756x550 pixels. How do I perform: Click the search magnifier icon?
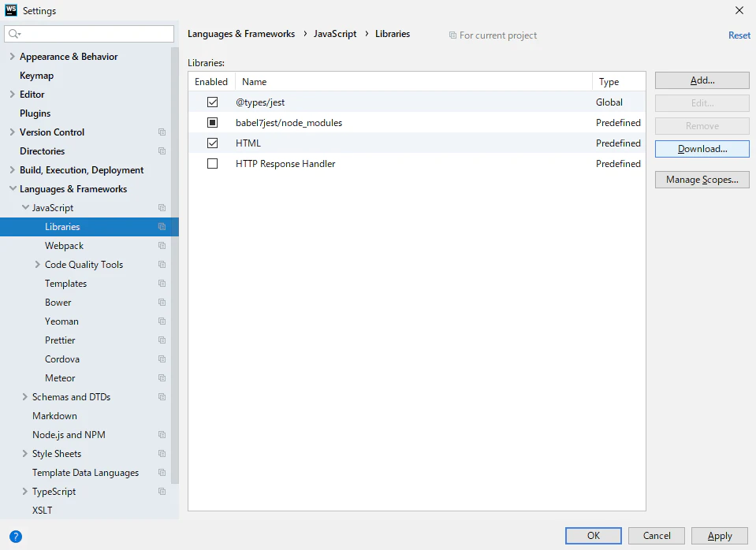14,34
